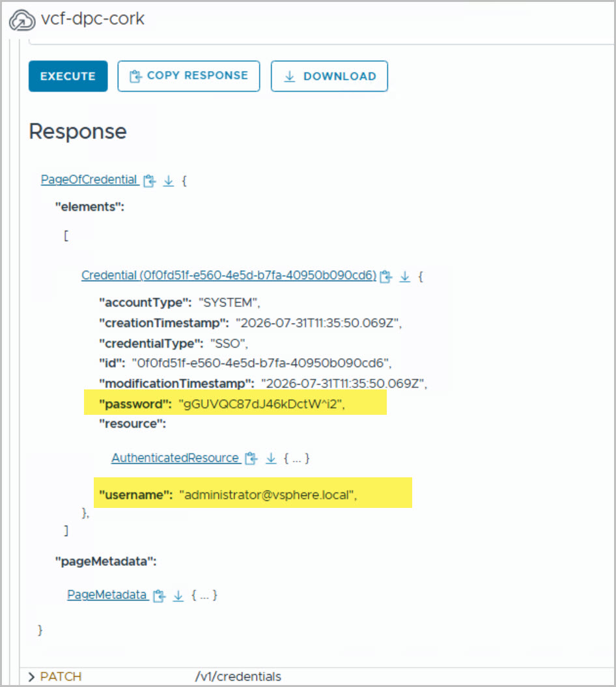
Task: Click the vcf-dpc-cork title text
Action: pos(93,18)
